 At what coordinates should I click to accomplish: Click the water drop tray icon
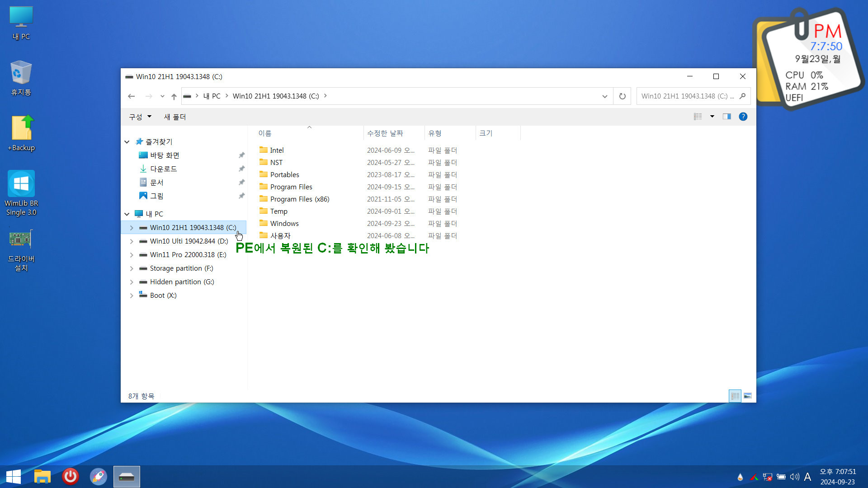(x=740, y=477)
